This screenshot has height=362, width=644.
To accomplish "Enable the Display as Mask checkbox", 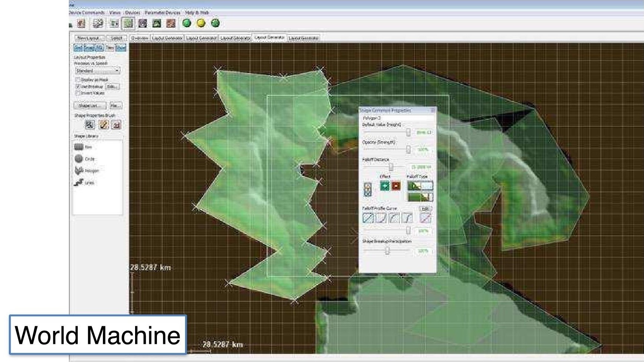I will click(x=78, y=79).
